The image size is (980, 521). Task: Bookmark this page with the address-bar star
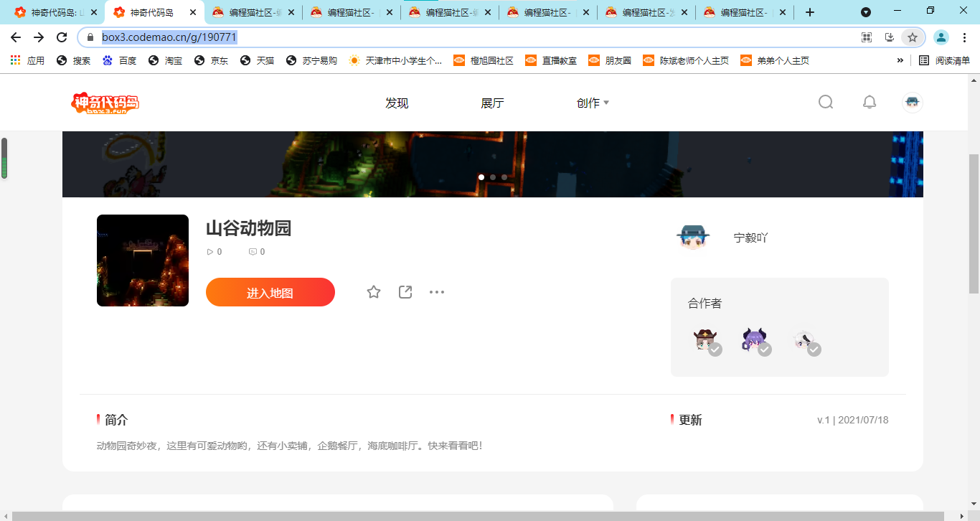(x=913, y=37)
